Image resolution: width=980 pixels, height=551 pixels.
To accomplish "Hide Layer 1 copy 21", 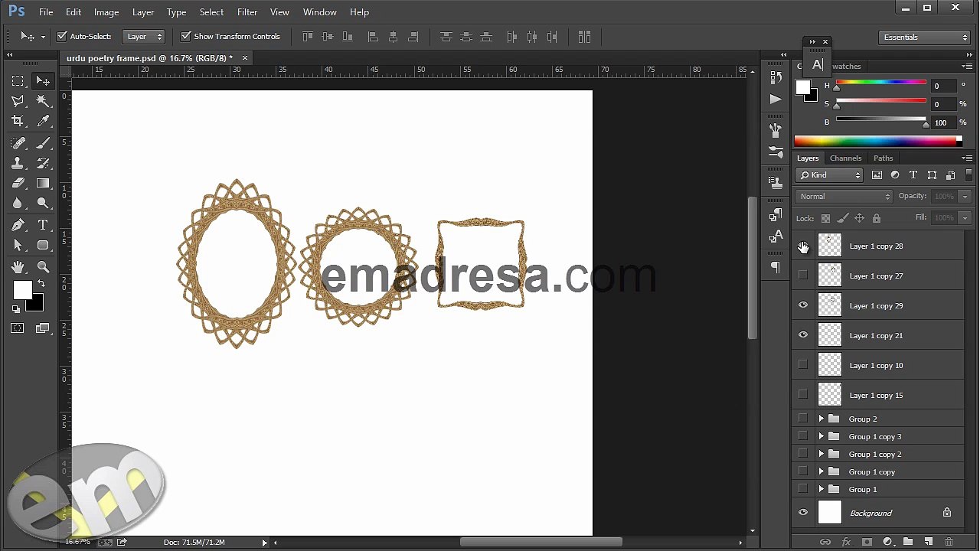I will [803, 335].
